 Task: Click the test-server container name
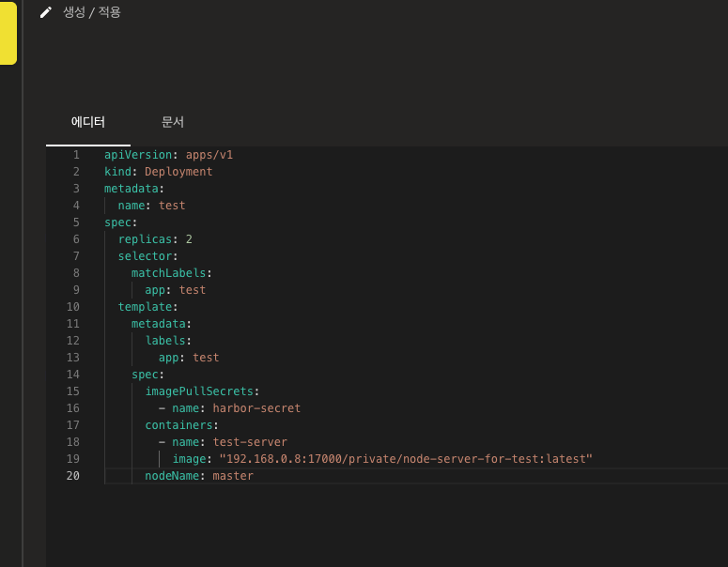click(250, 442)
